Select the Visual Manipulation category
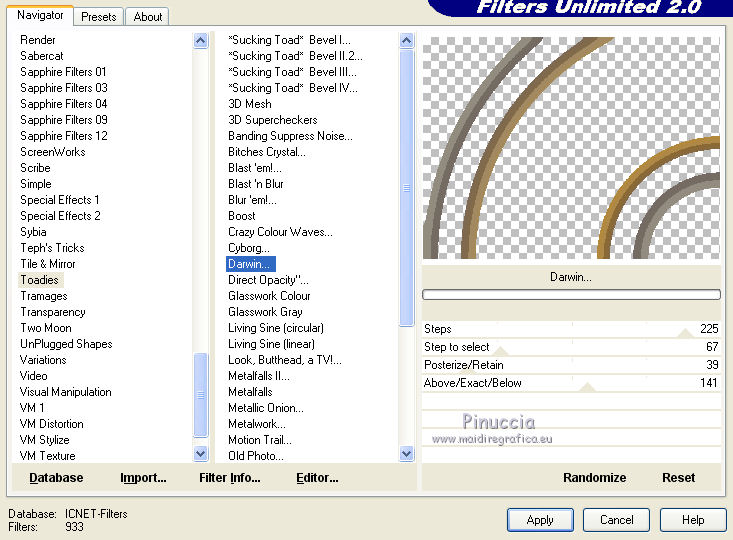Viewport: 733px width, 540px height. click(x=65, y=392)
